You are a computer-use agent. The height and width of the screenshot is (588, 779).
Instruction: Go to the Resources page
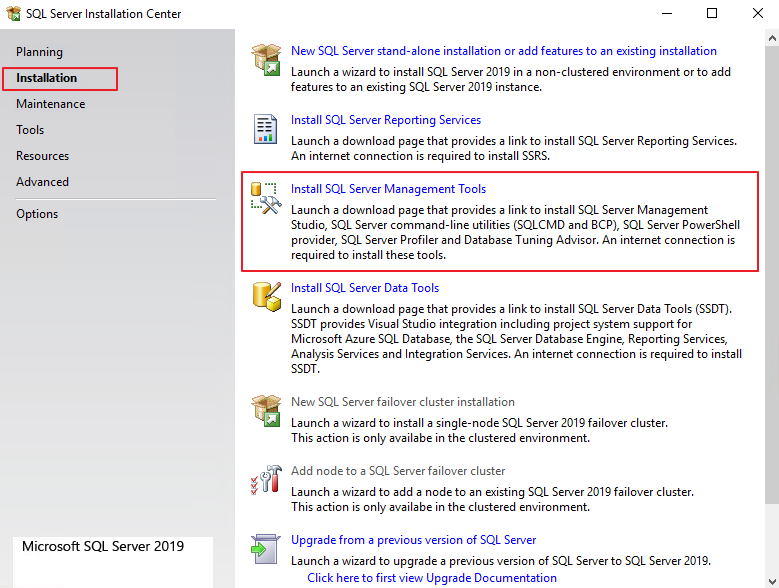(x=42, y=156)
